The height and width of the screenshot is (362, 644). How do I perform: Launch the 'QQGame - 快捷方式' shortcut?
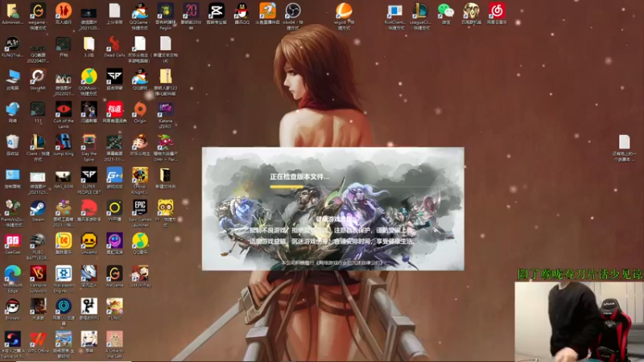(139, 11)
